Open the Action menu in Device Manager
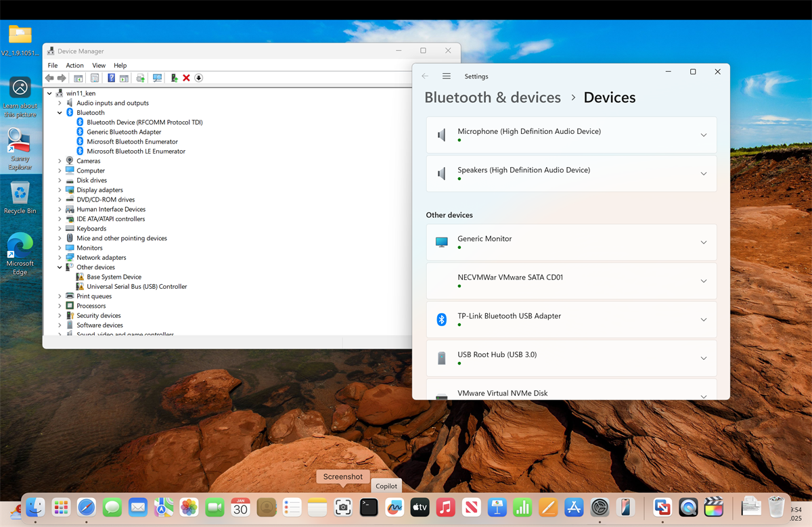 click(x=74, y=66)
